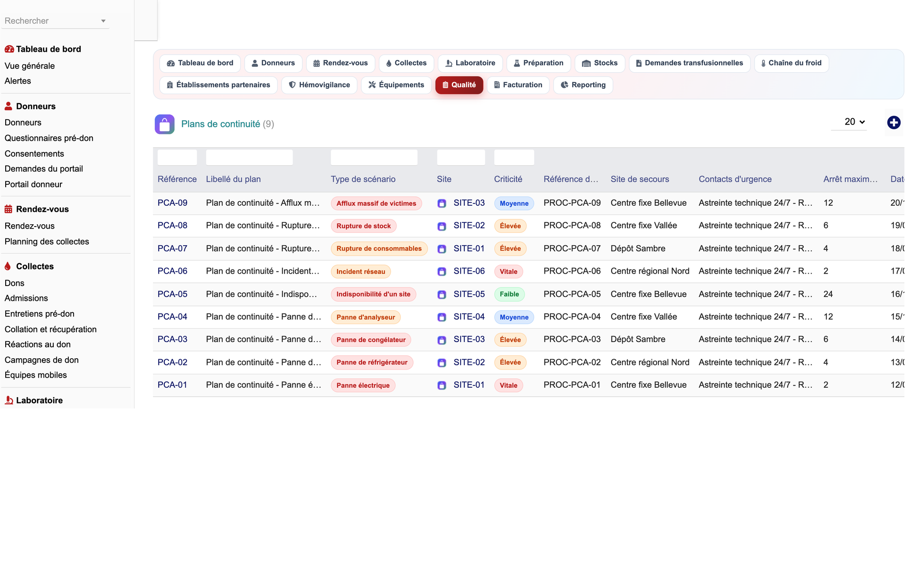Go to the Collectes tab
924x572 pixels.
[406, 63]
